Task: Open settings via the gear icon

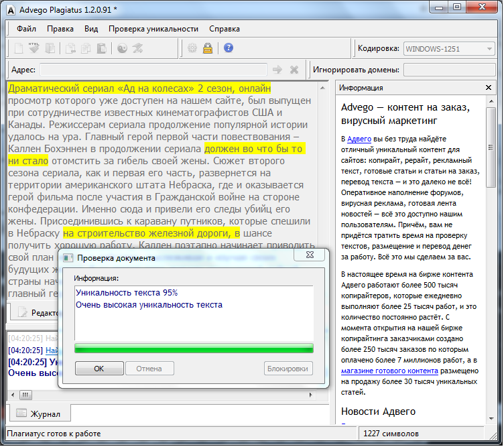Action: (x=192, y=48)
